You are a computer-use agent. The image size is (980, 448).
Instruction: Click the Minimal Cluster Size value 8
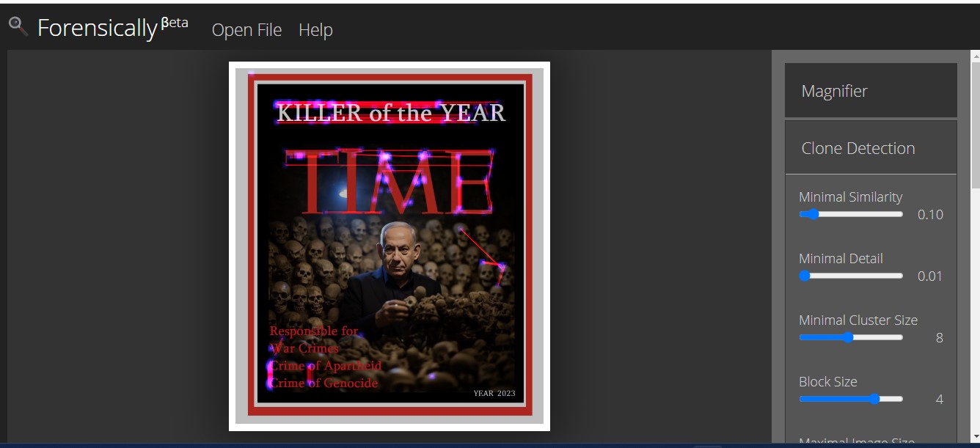tap(939, 337)
